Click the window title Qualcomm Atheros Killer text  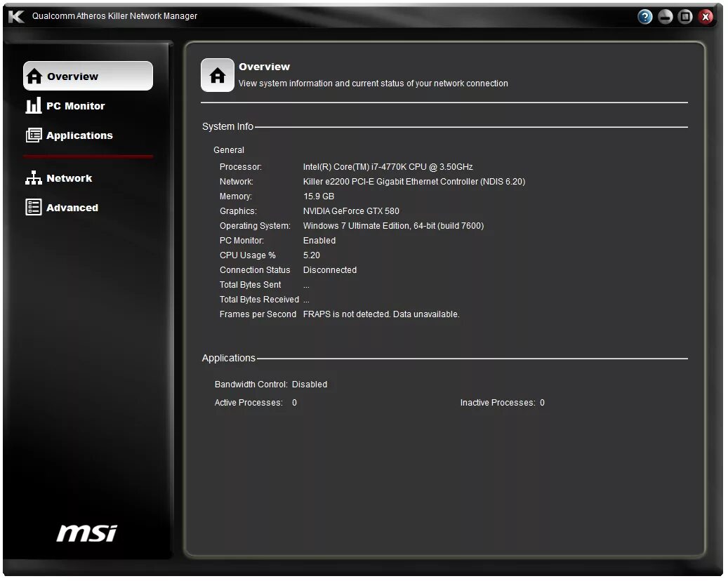pos(114,16)
